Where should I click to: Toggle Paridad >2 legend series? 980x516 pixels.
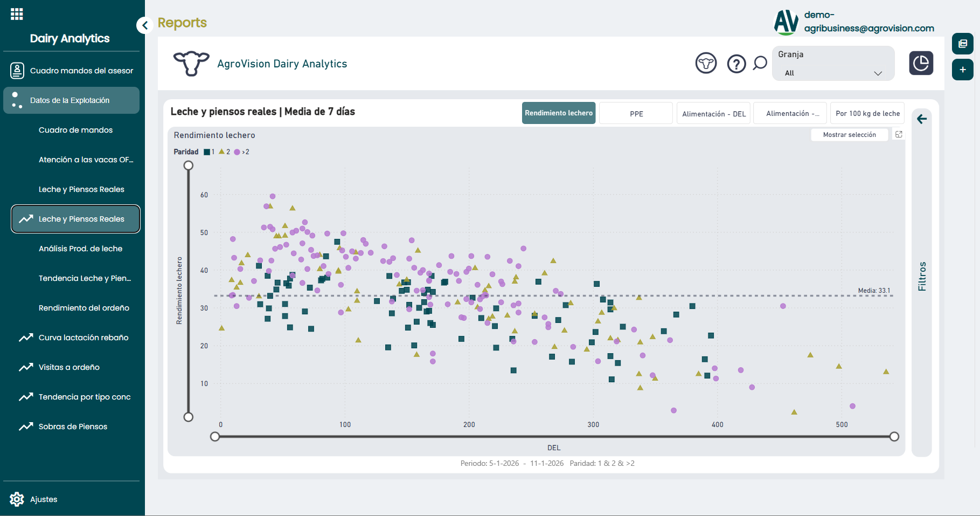[x=241, y=152]
